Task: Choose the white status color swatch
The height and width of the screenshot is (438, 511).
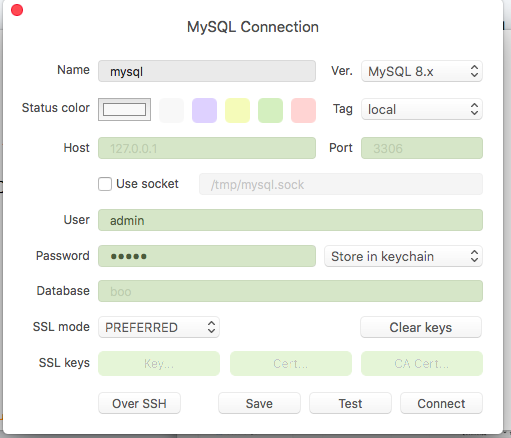Action: pyautogui.click(x=171, y=110)
